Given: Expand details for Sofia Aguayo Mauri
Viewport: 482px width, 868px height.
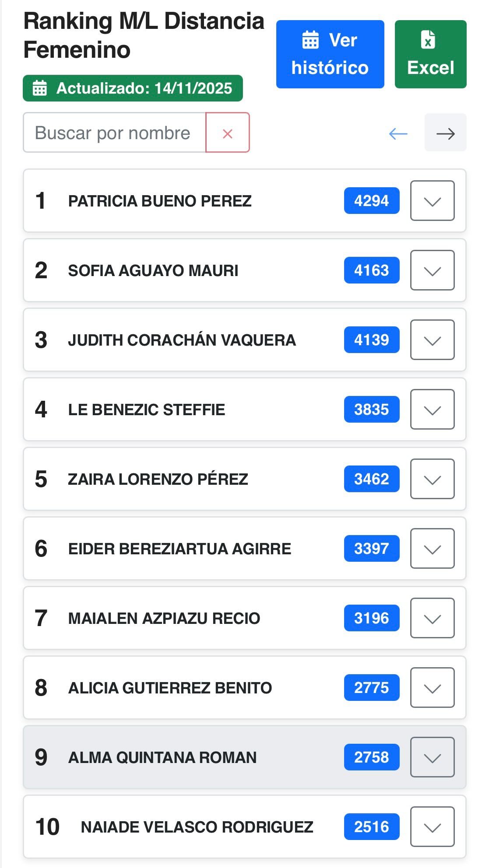Looking at the screenshot, I should [x=432, y=270].
